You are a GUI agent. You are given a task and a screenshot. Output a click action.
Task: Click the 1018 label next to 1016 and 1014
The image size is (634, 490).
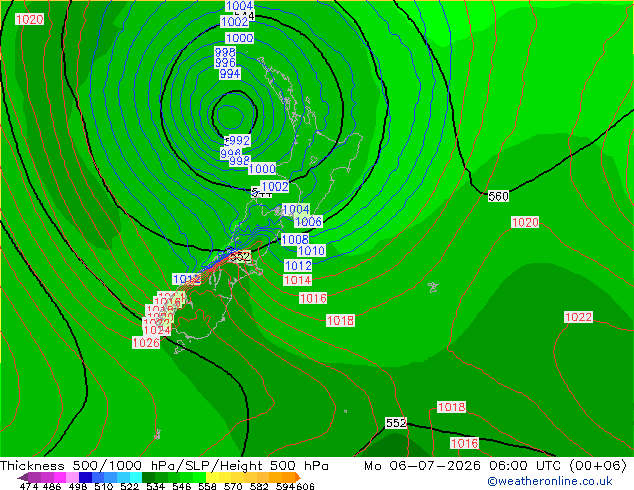340,321
